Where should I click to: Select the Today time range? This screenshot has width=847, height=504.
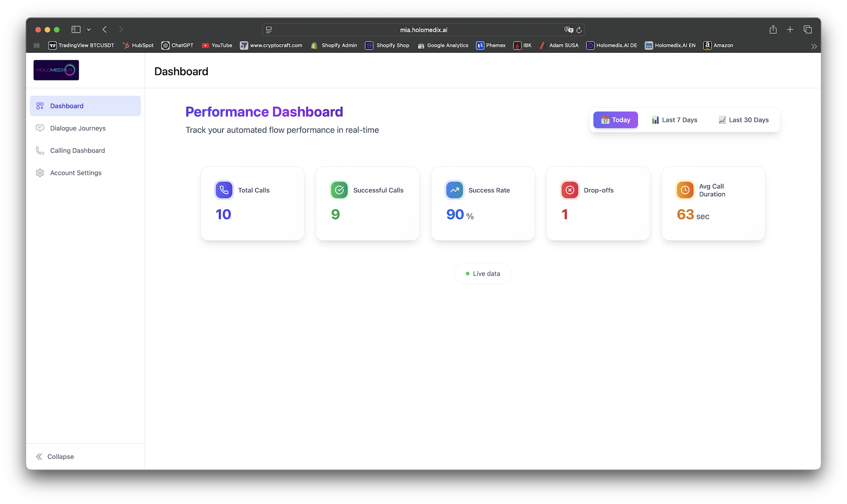(615, 120)
